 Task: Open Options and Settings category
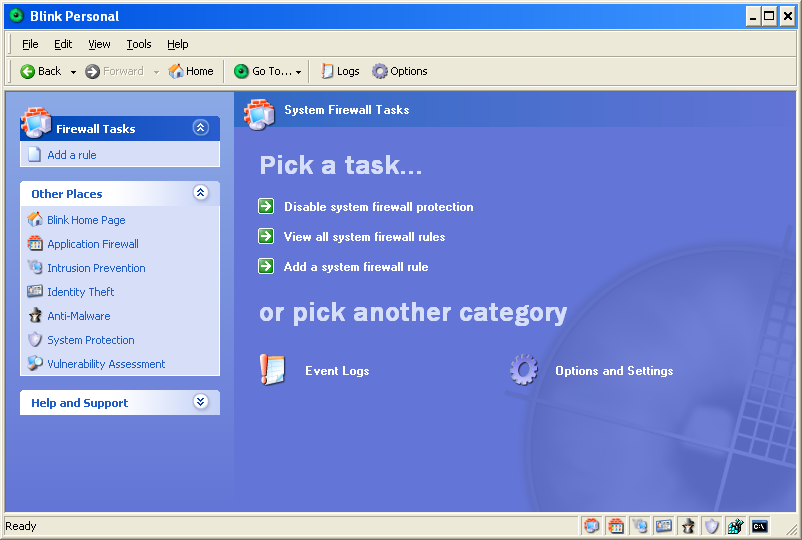614,371
